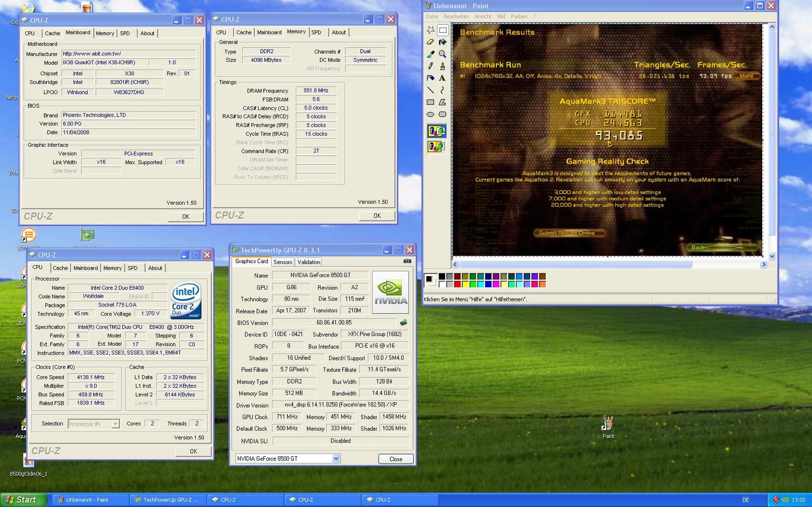Viewport: 812px width, 507px height.
Task: Pick the dark red color swatch
Action: click(x=458, y=277)
